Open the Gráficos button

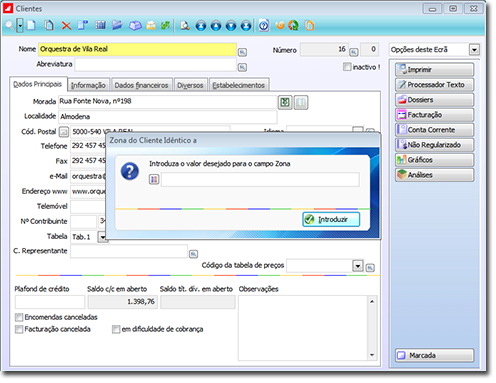click(434, 160)
